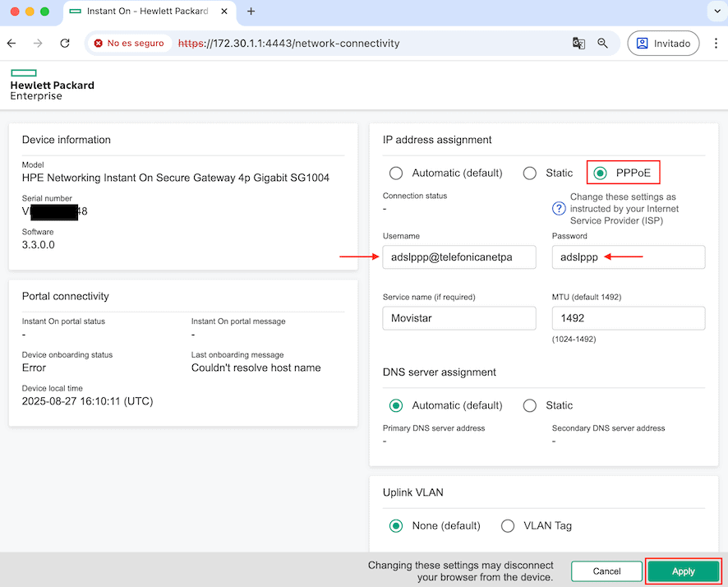This screenshot has width=728, height=587.
Task: Click the PPPoE Username input field
Action: (x=458, y=257)
